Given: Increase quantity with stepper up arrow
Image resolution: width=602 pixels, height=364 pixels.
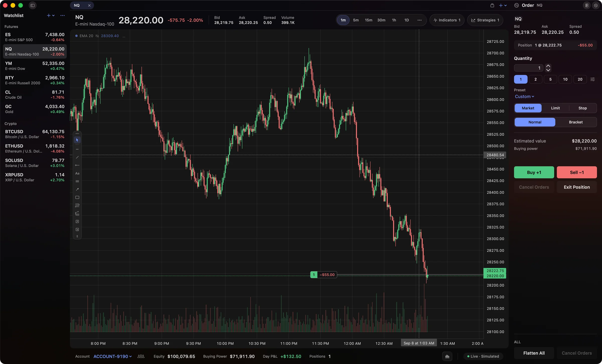Looking at the screenshot, I should (548, 66).
